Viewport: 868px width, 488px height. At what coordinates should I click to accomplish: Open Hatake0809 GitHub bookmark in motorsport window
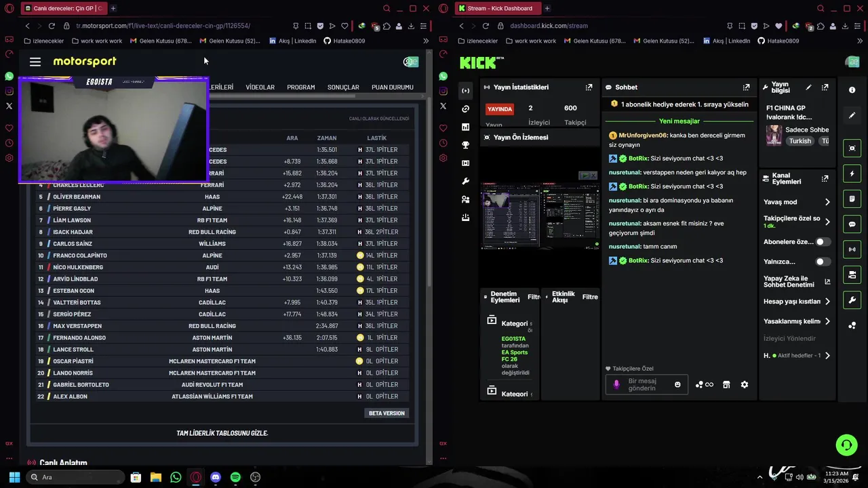click(x=344, y=41)
